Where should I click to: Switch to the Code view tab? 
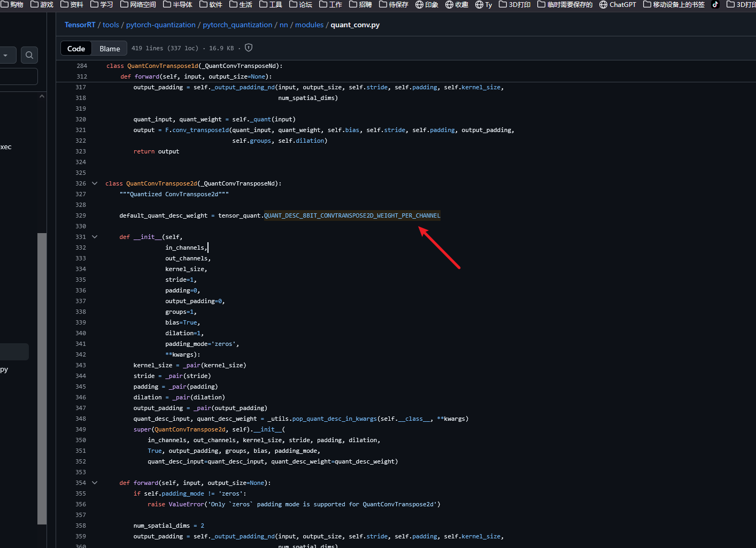tap(76, 49)
